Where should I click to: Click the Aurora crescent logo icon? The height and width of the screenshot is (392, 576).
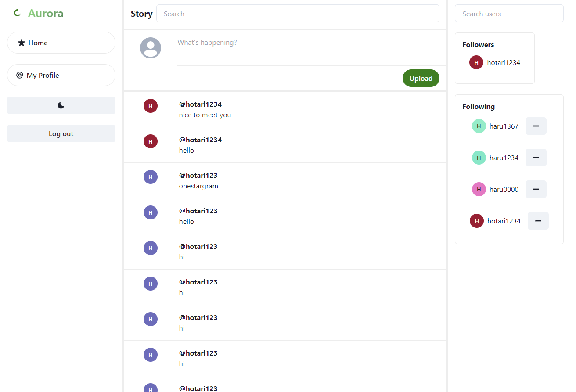click(x=17, y=13)
